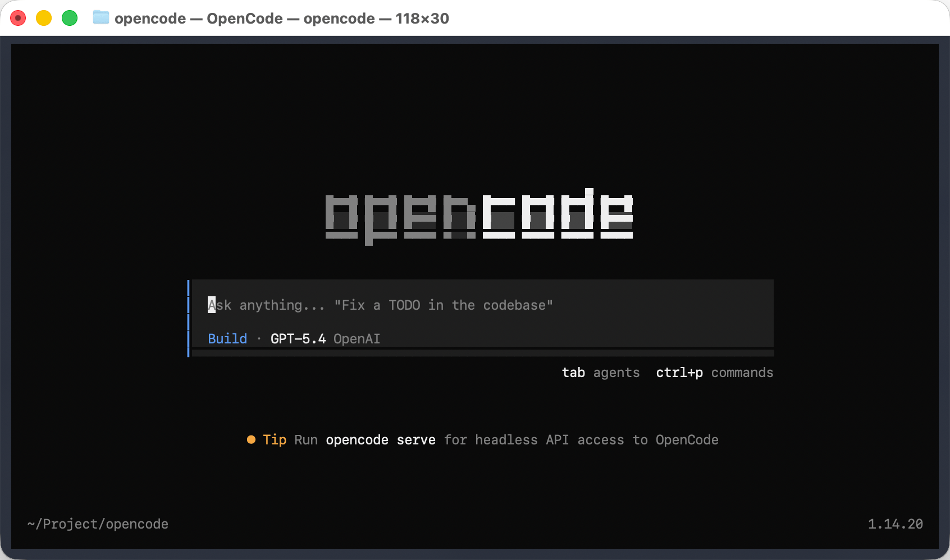Click the ~/Project/opencode path in footer
Image resolution: width=950 pixels, height=560 pixels.
point(98,524)
